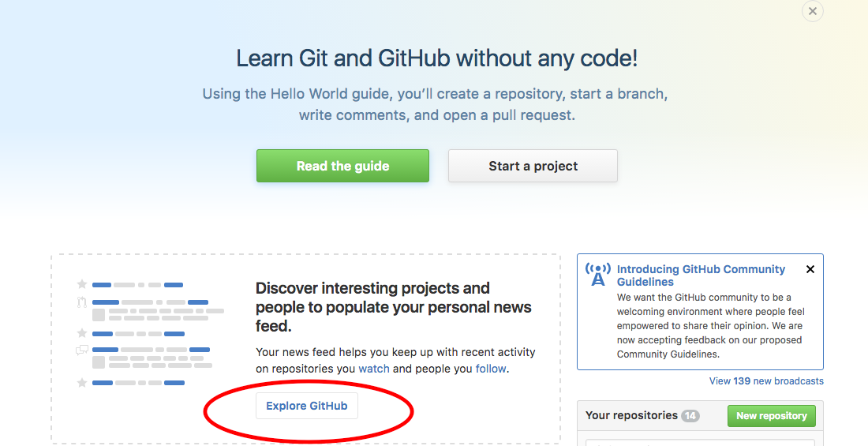The width and height of the screenshot is (868, 446).
Task: Follow the 'follow' link in news feed text
Action: pyautogui.click(x=491, y=369)
